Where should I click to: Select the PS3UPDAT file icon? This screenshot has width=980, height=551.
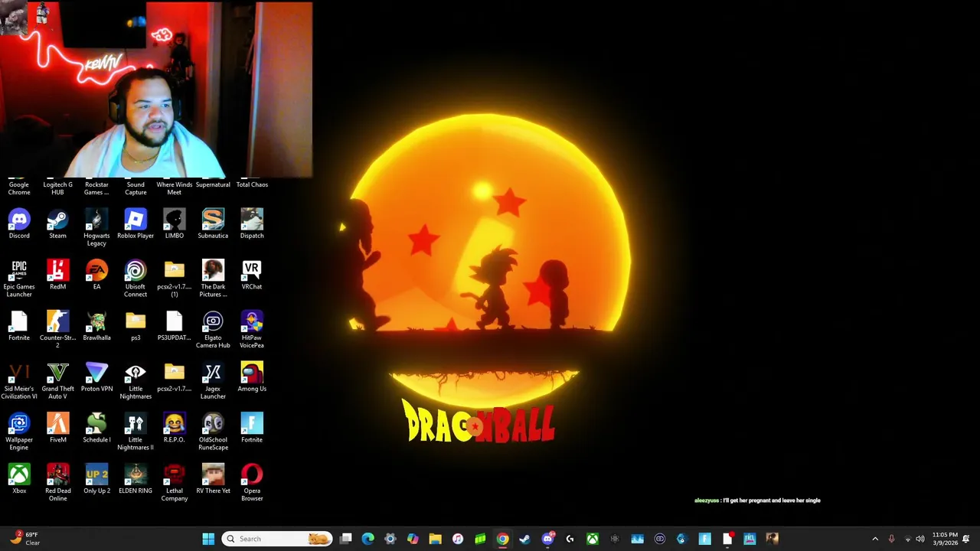pos(174,326)
